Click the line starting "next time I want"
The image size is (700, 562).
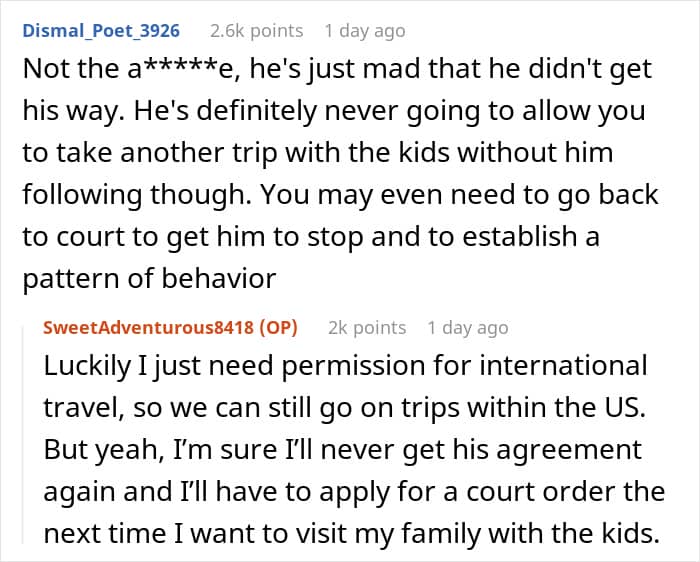click(x=351, y=534)
